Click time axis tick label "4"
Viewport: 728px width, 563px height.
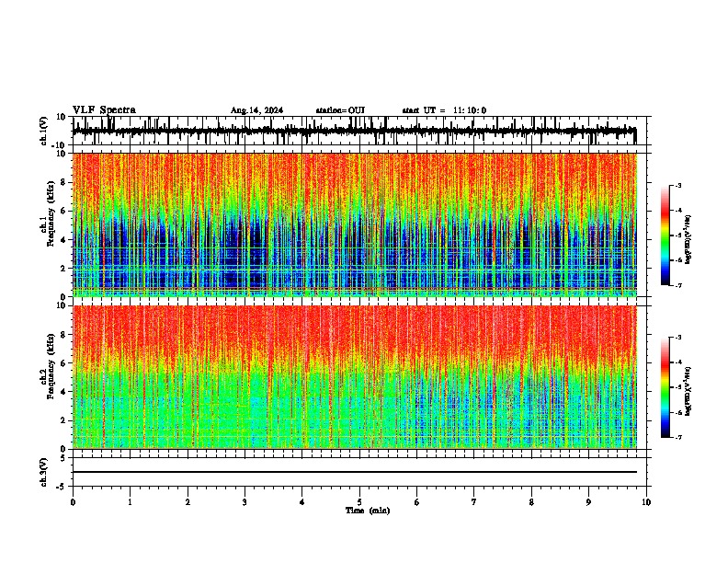click(x=302, y=502)
